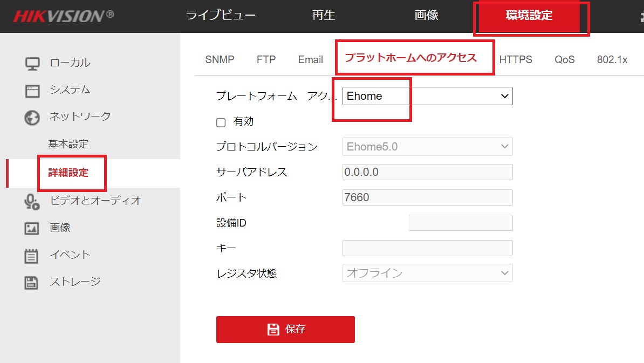Switch to the SNMP tab
This screenshot has width=644, height=363.
[220, 60]
